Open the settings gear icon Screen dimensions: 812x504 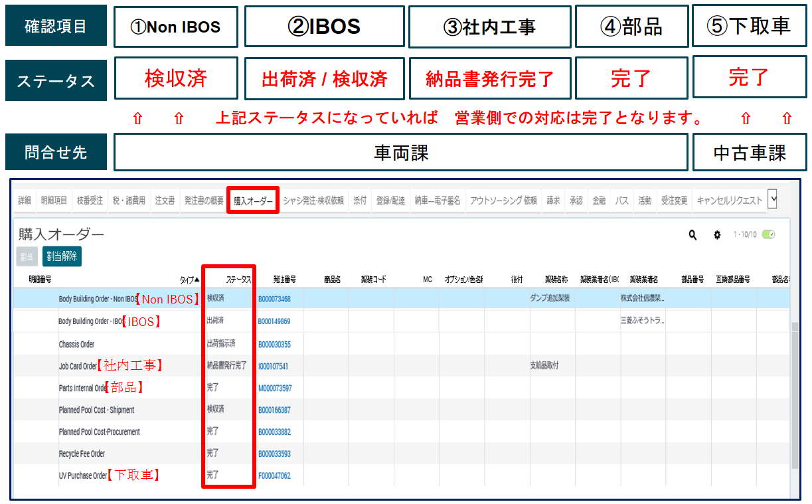click(x=717, y=235)
